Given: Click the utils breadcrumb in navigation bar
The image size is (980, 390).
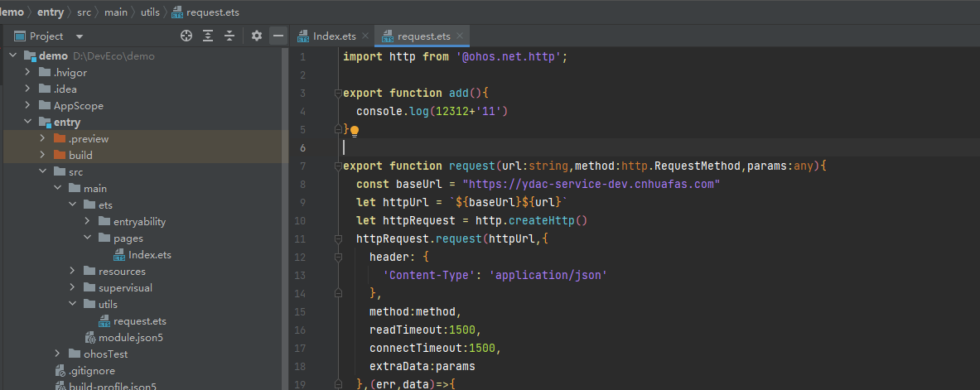Looking at the screenshot, I should click(x=150, y=12).
